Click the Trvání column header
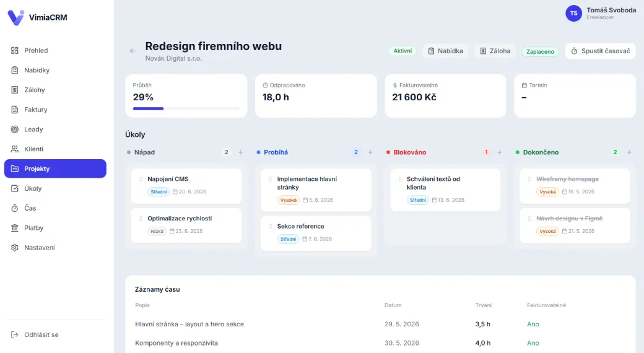This screenshot has width=644, height=353. point(484,305)
